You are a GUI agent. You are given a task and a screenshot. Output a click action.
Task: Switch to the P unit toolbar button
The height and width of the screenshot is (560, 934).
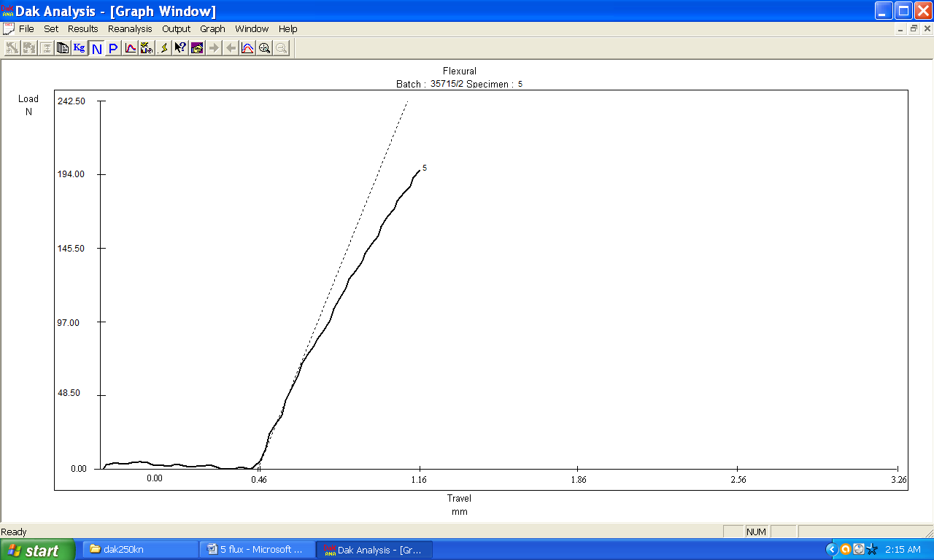coord(113,48)
